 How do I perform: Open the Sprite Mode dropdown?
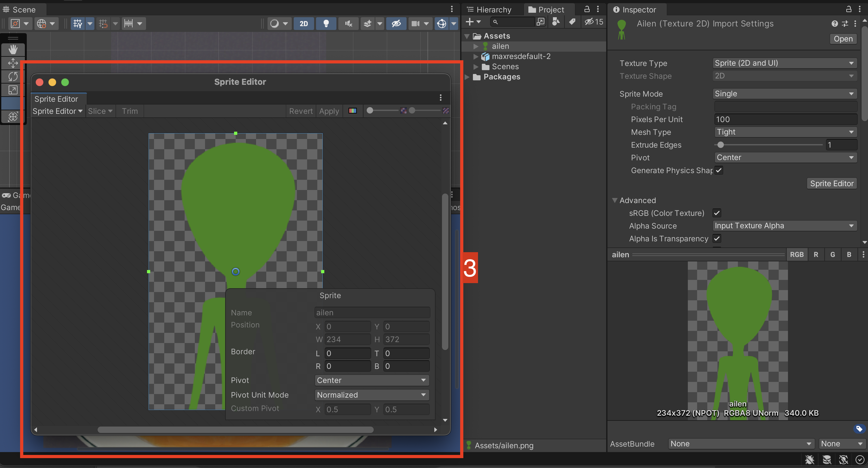pyautogui.click(x=784, y=94)
